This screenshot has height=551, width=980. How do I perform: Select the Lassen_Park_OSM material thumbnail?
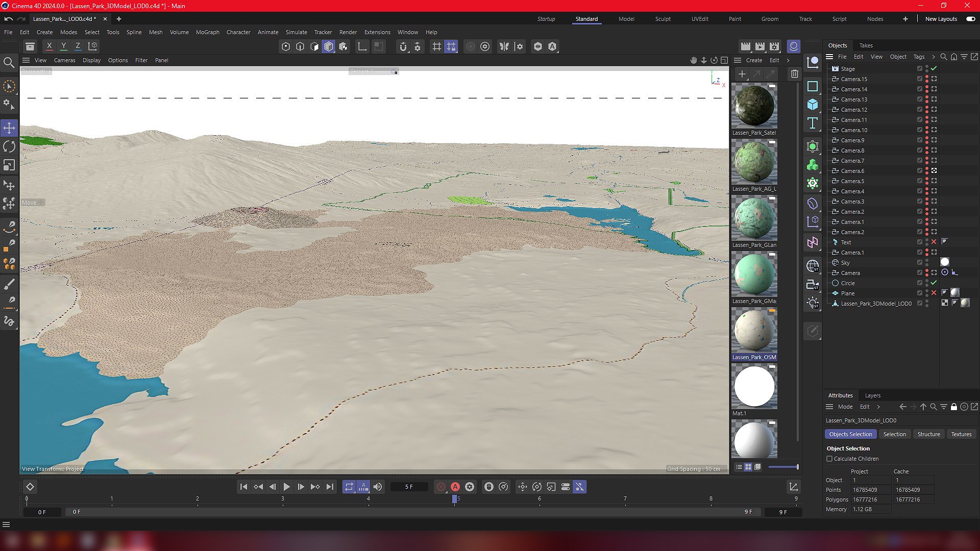point(754,330)
